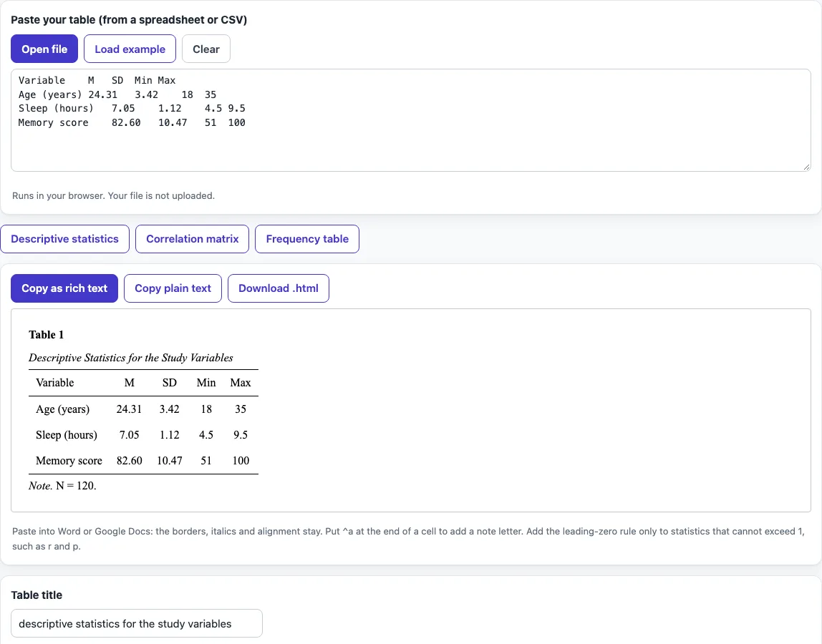The width and height of the screenshot is (822, 644).
Task: Click the 7.05 mean cell in preview
Action: click(x=129, y=435)
